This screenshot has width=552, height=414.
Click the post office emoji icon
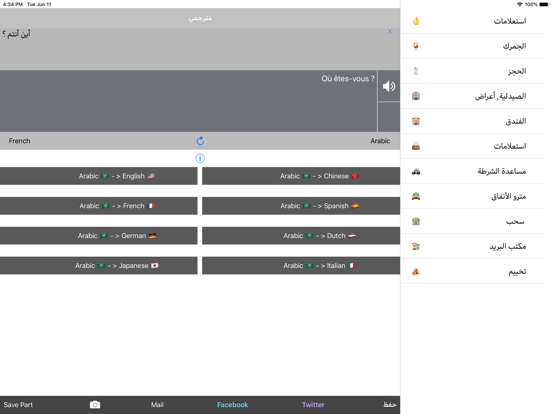coord(416,246)
